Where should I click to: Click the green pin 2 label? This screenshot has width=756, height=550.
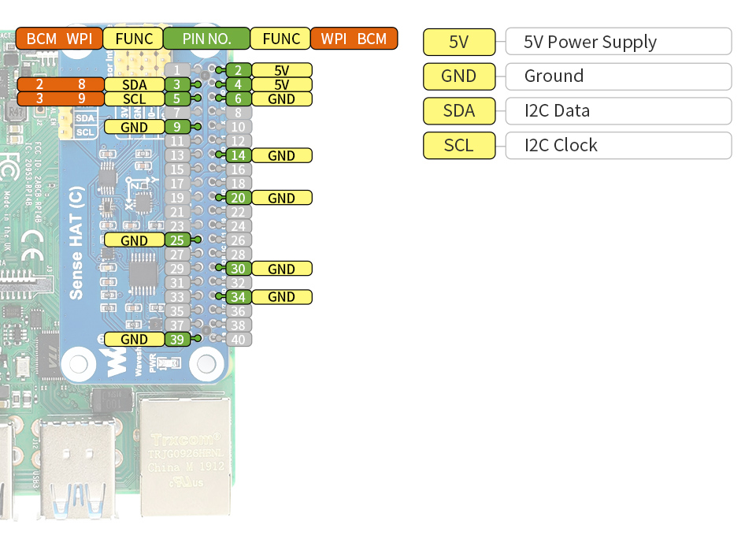tap(238, 70)
